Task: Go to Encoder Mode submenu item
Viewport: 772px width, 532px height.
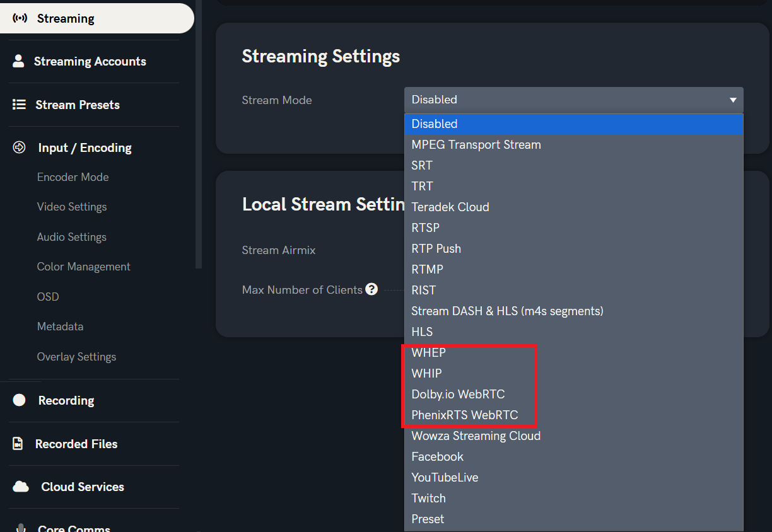Action: (73, 177)
